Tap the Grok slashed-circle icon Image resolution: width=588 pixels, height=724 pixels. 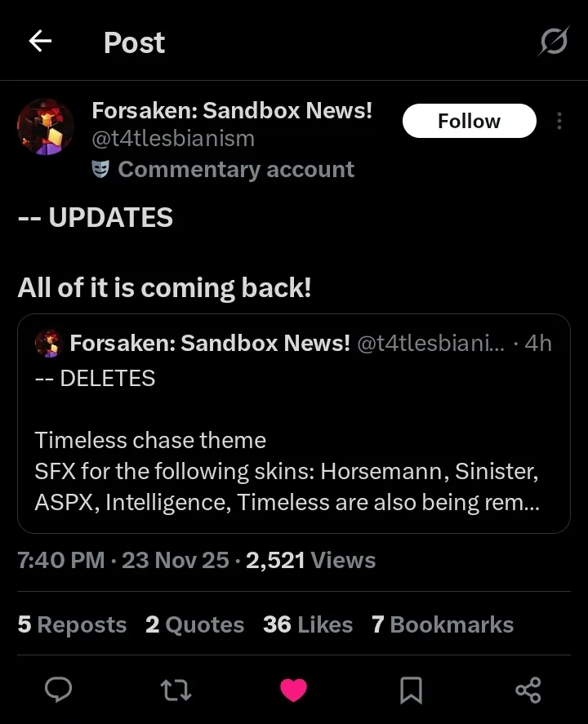pos(553,42)
